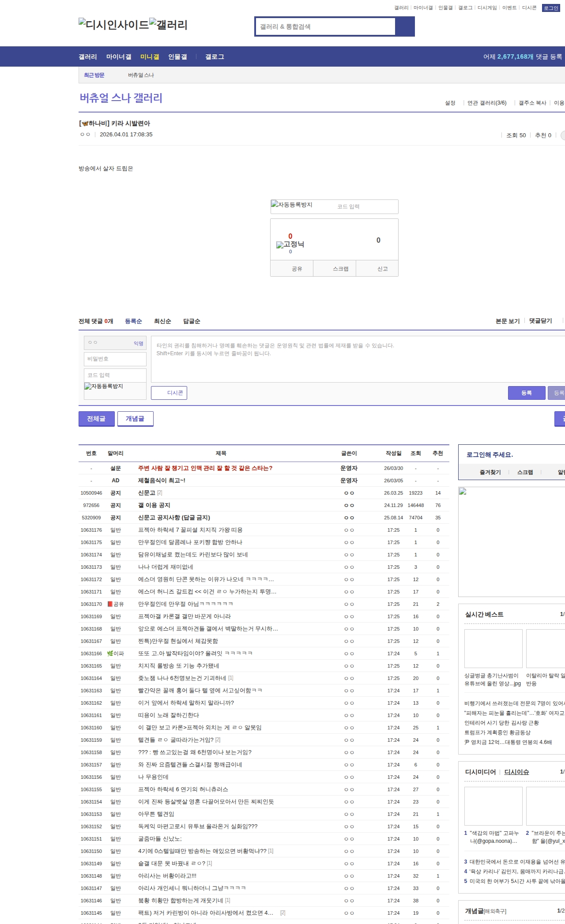Image resolution: width=565 pixels, height=924 pixels.
Task: Click the 로그인 button at top right
Action: (550, 8)
